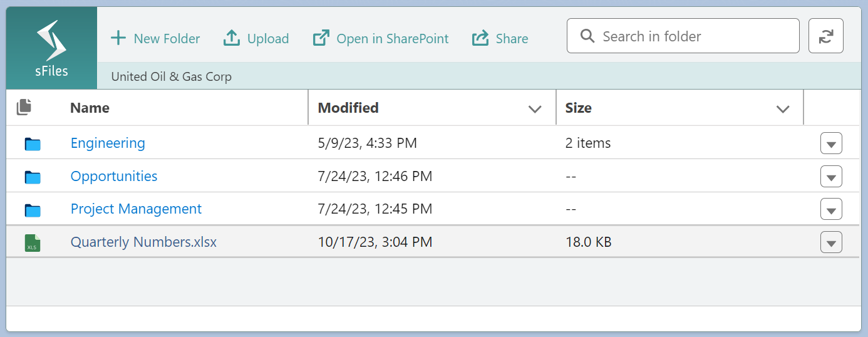Focus the Search in folder field
The image size is (868, 337).
[683, 36]
